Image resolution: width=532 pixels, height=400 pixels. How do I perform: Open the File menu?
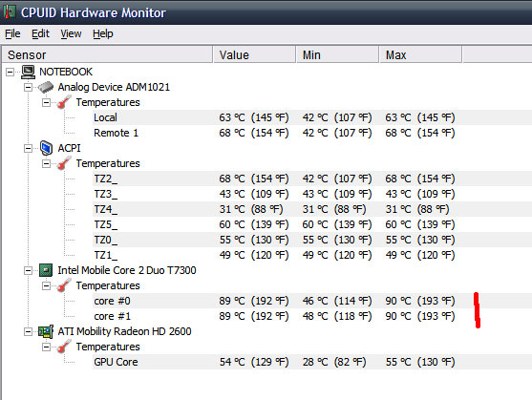pyautogui.click(x=12, y=33)
